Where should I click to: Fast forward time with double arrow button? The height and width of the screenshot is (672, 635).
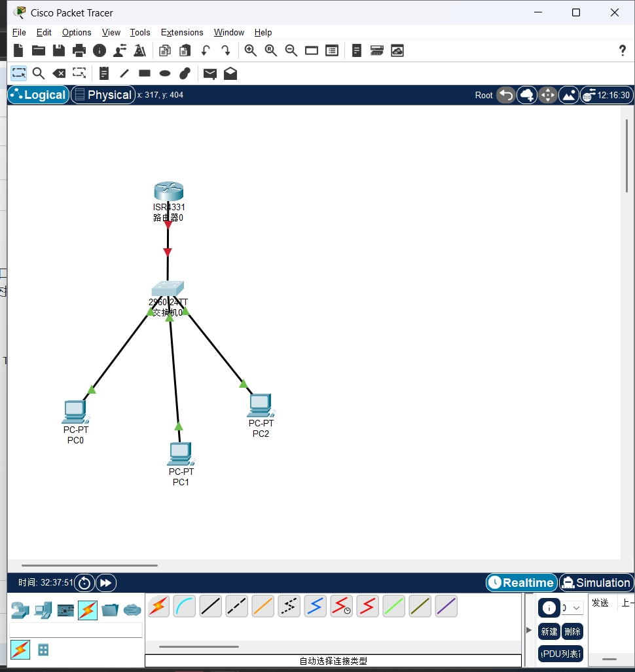coord(106,583)
